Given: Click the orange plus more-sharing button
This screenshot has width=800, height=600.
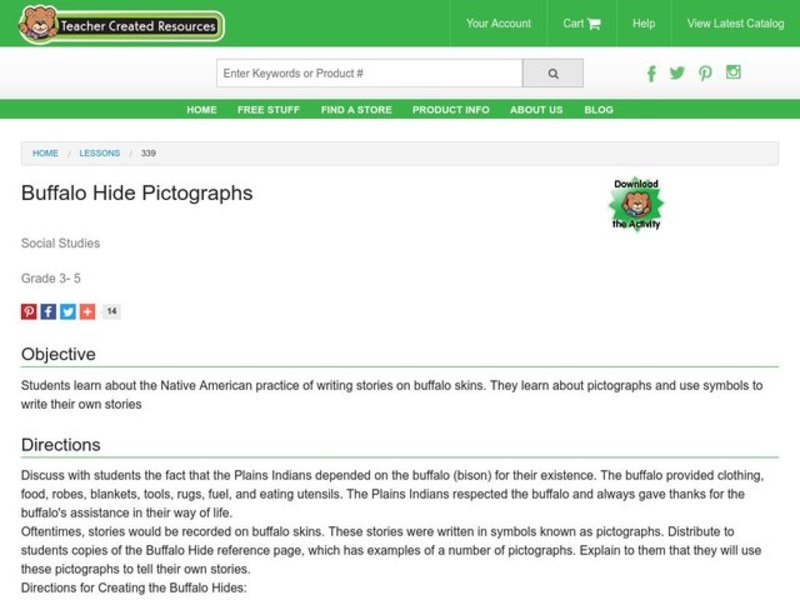Looking at the screenshot, I should click(x=87, y=311).
